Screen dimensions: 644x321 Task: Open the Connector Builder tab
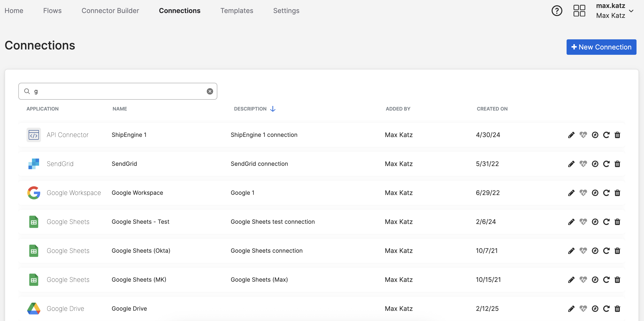[110, 11]
